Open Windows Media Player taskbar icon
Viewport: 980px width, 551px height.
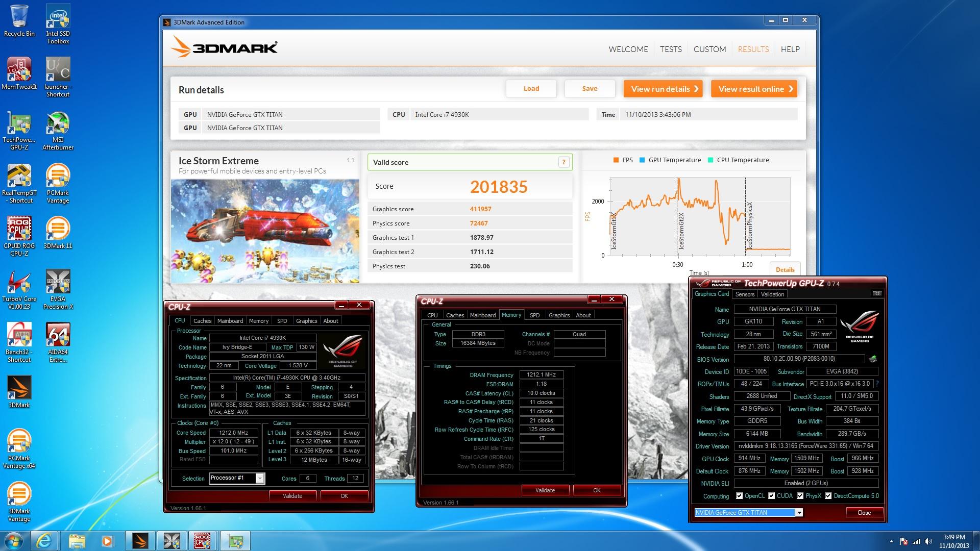pos(107,541)
